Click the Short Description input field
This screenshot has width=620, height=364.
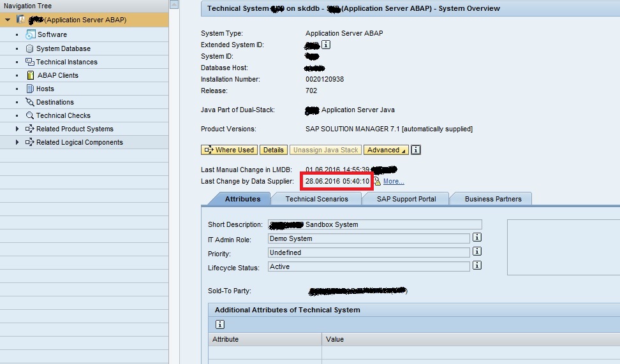(374, 224)
